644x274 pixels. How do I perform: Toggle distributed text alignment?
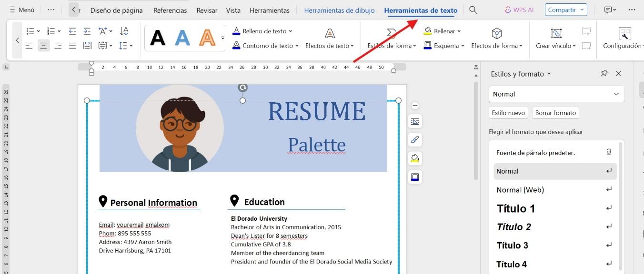[87, 45]
